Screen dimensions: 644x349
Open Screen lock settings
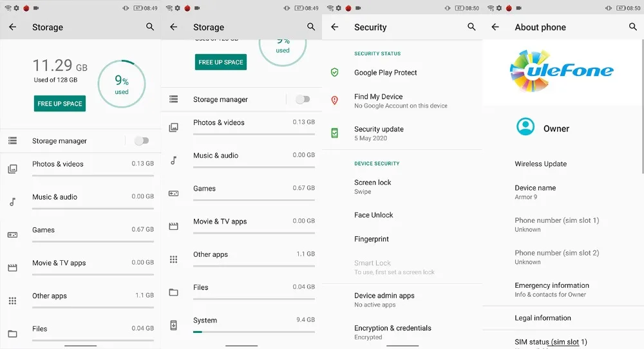point(402,186)
